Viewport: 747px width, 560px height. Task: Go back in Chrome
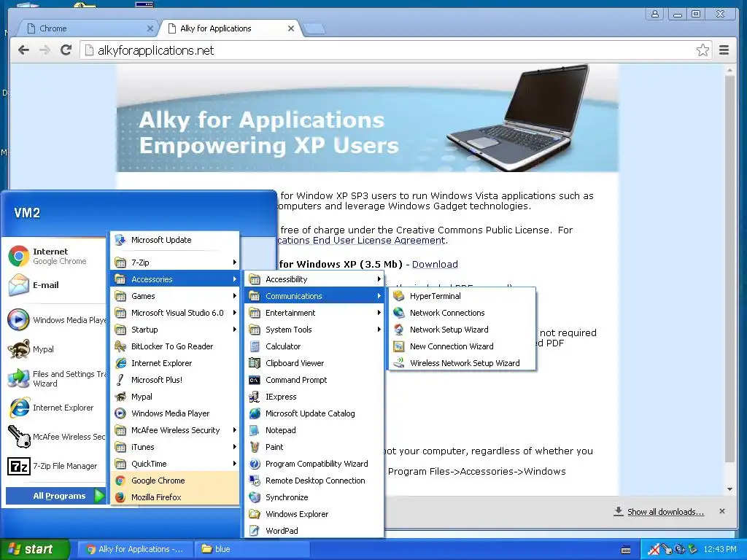pyautogui.click(x=24, y=50)
